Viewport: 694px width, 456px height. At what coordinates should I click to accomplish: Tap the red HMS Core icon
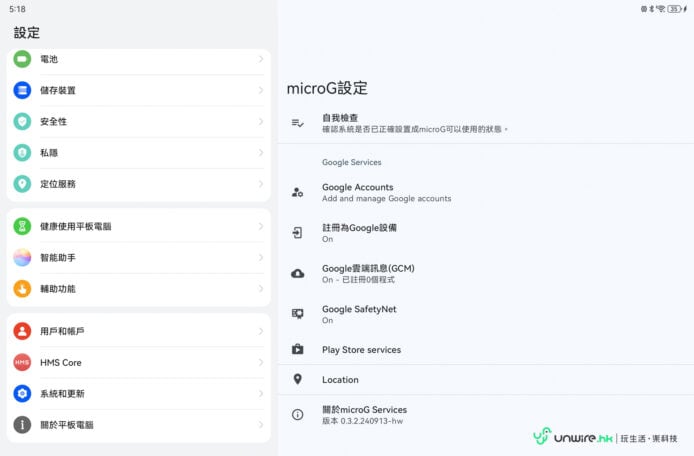(x=22, y=362)
